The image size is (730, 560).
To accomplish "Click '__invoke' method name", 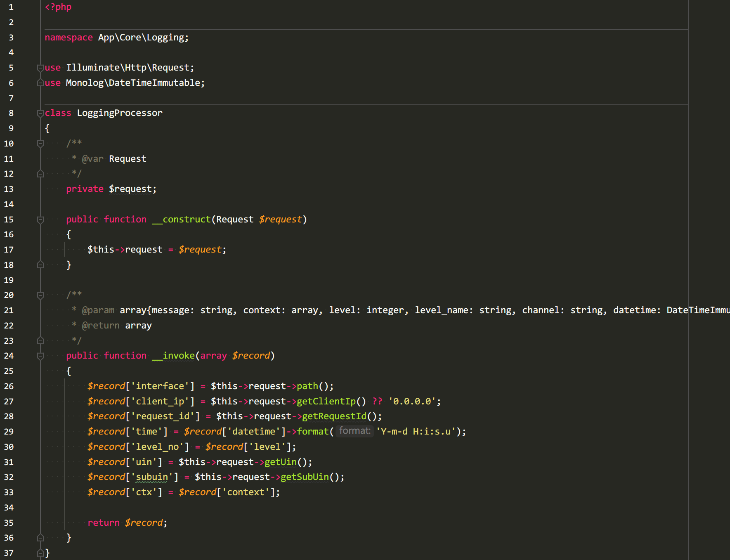I will (x=173, y=356).
